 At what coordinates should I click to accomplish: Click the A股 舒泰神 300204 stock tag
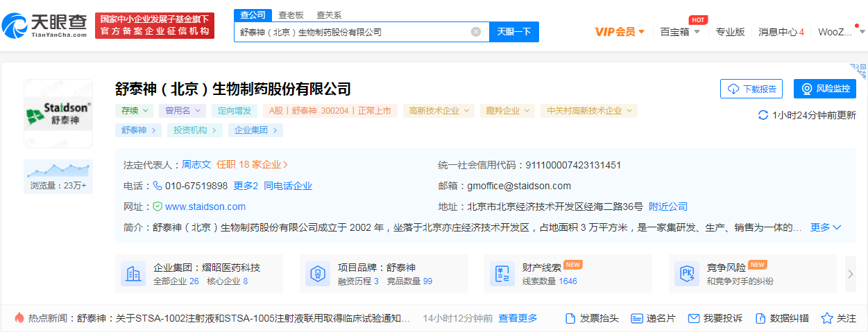(x=330, y=110)
